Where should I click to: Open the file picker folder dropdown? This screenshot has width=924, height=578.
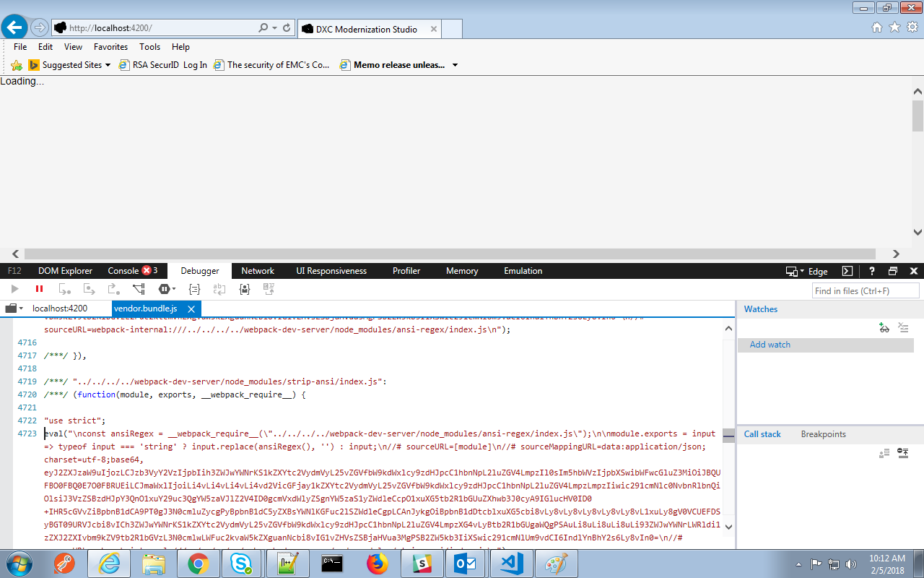[x=14, y=309]
